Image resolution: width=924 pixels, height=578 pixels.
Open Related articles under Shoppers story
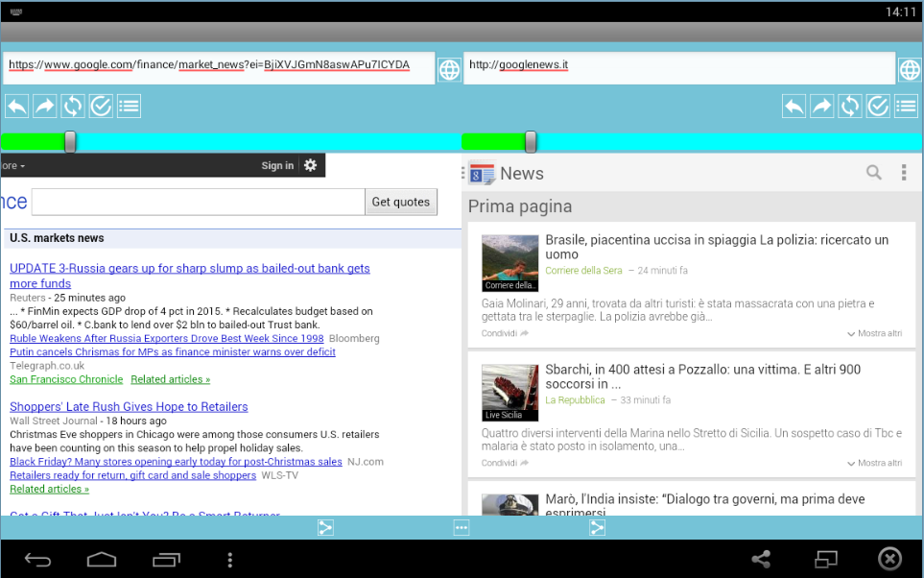[50, 489]
